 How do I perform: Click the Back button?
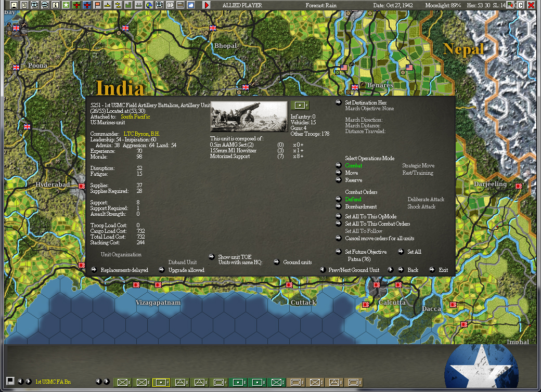413,270
